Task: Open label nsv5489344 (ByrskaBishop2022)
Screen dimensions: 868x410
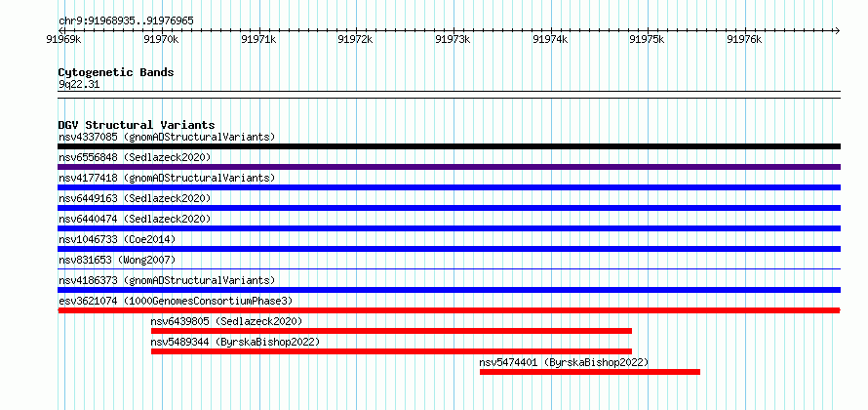Action: coord(235,342)
